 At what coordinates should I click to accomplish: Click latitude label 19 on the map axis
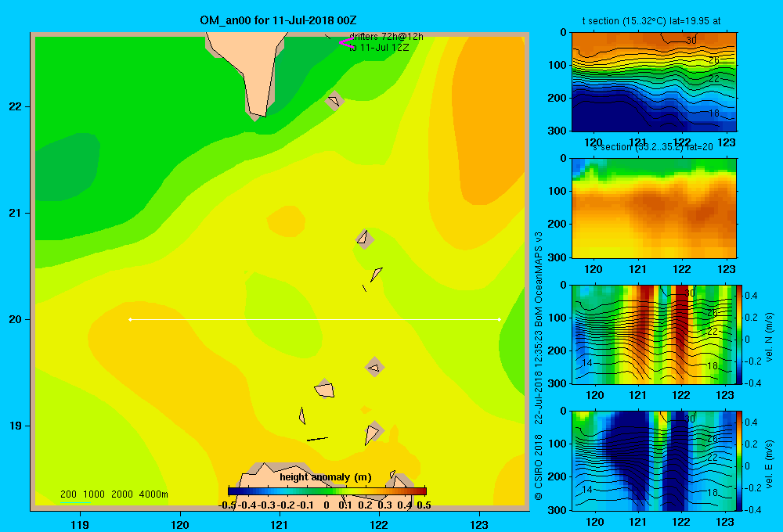pos(16,426)
